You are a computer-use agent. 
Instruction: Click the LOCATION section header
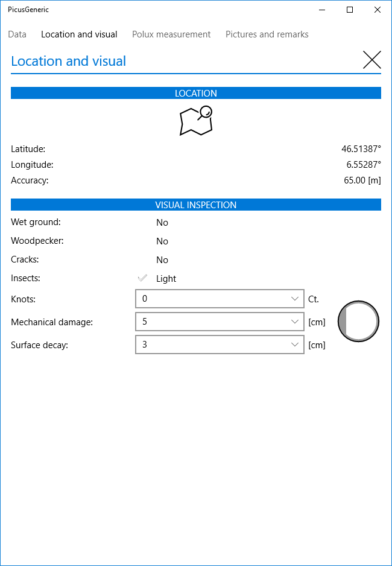click(x=196, y=93)
